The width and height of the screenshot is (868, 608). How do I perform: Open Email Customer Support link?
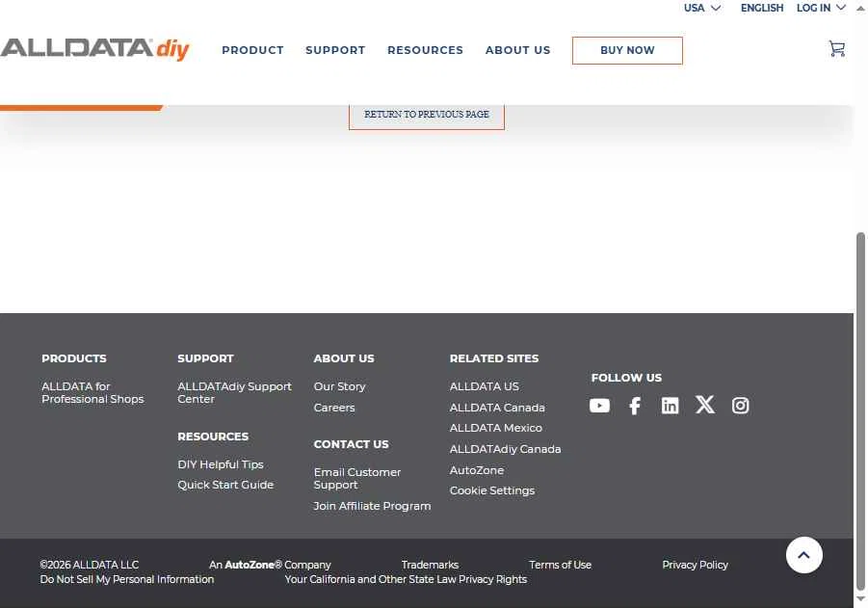pyautogui.click(x=357, y=478)
